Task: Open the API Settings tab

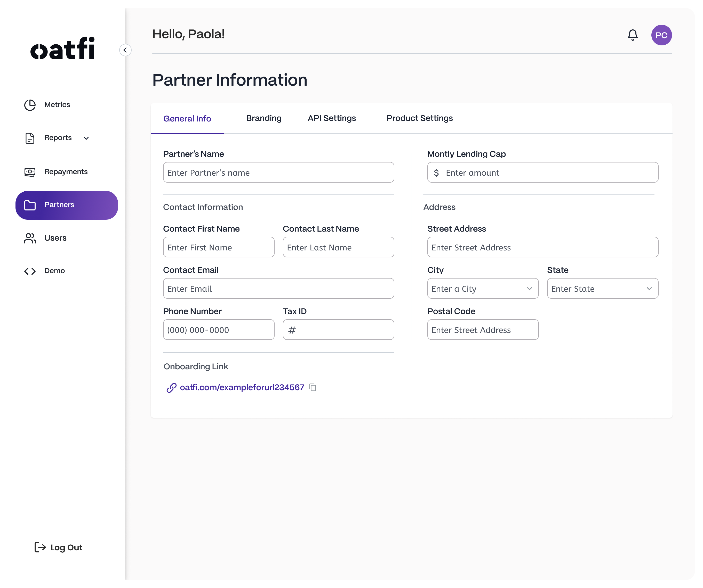Action: click(332, 118)
